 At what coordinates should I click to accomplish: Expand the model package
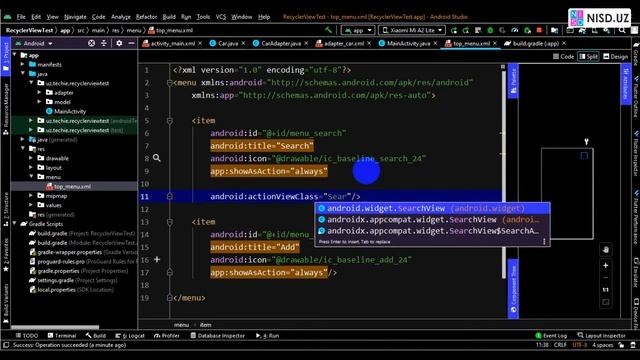pyautogui.click(x=40, y=102)
